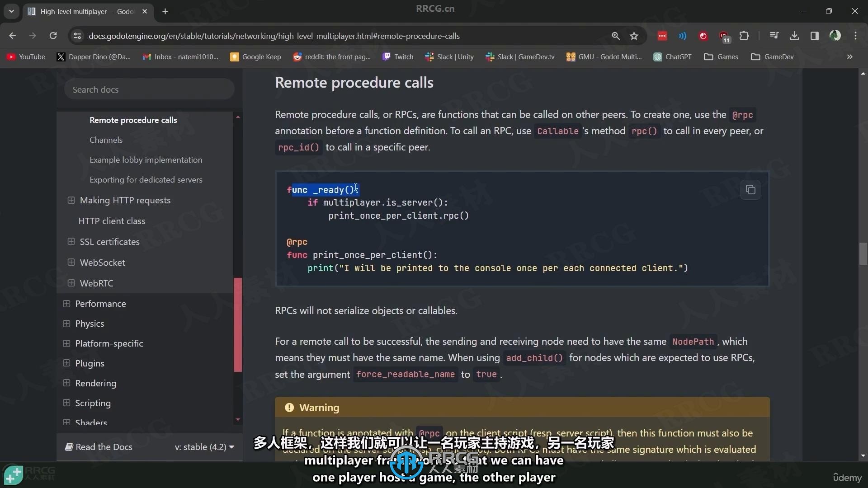Expand the Performance section

coord(66,303)
